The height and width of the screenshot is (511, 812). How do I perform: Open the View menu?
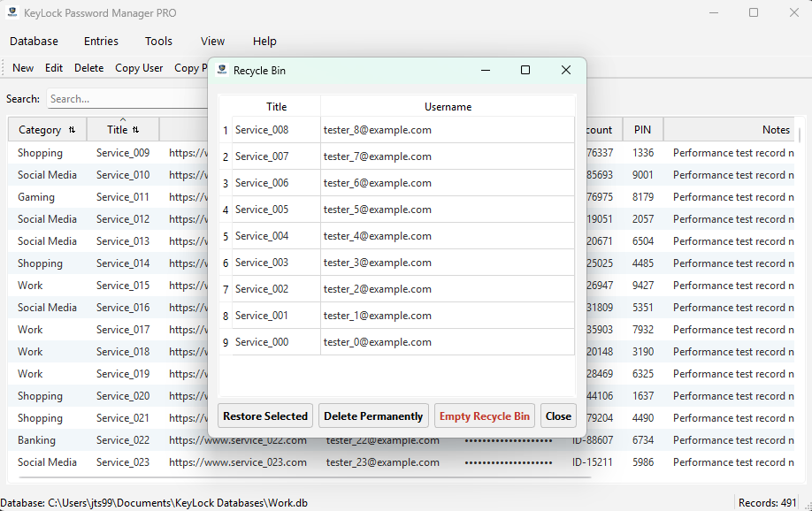[x=212, y=41]
